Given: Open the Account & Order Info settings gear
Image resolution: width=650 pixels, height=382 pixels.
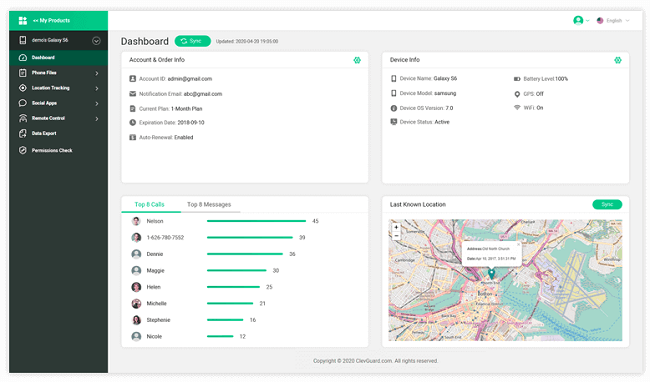Looking at the screenshot, I should click(x=357, y=60).
